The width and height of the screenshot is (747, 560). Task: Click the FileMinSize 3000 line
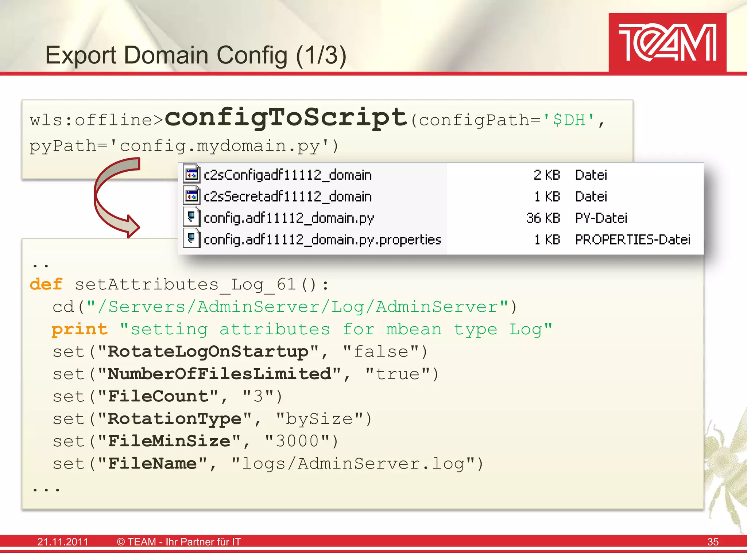196,442
